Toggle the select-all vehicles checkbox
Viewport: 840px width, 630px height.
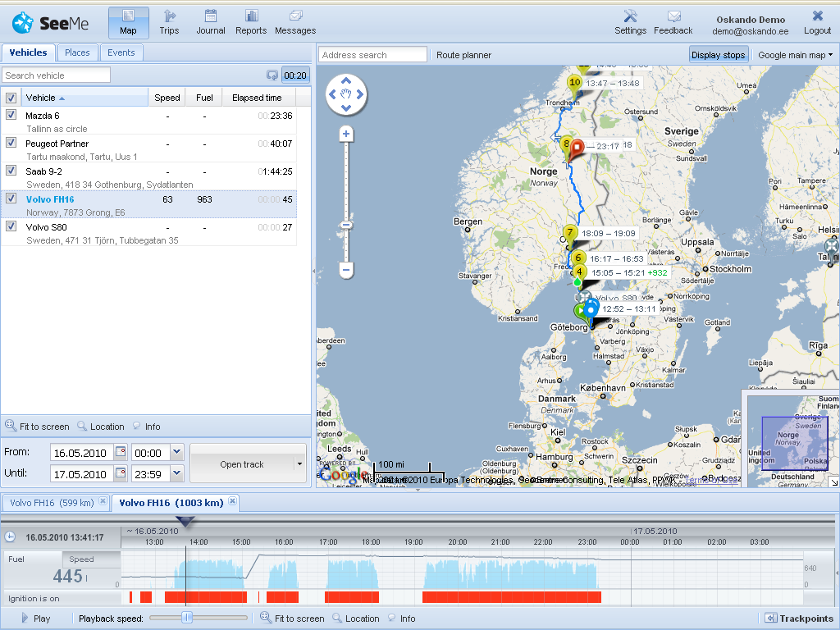pos(11,98)
